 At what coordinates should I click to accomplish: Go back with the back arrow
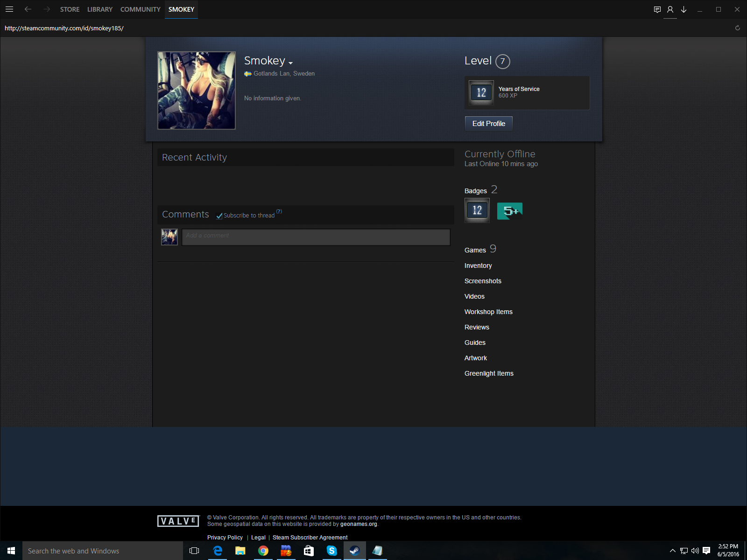tap(28, 9)
